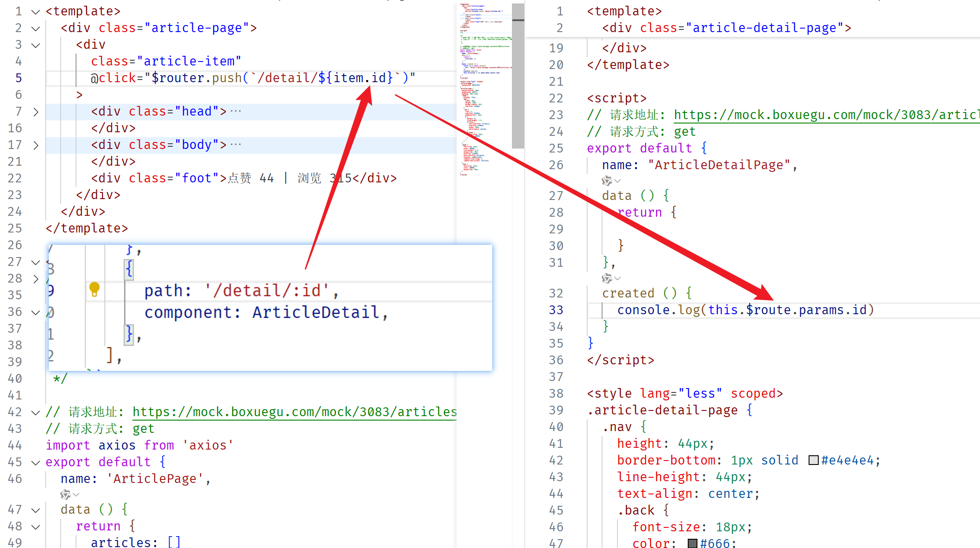This screenshot has width=980, height=548.
Task: Click folded ellipsis after div class="head"
Action: tap(236, 111)
